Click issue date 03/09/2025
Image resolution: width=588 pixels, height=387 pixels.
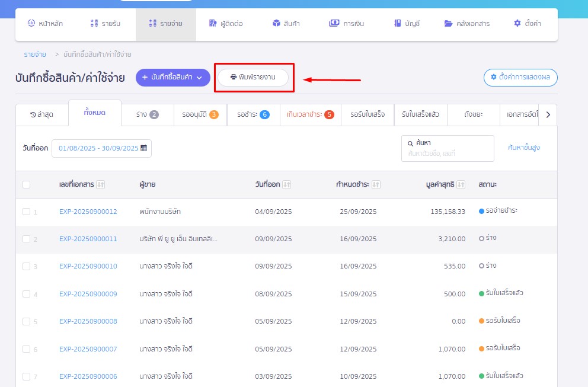pos(273,376)
